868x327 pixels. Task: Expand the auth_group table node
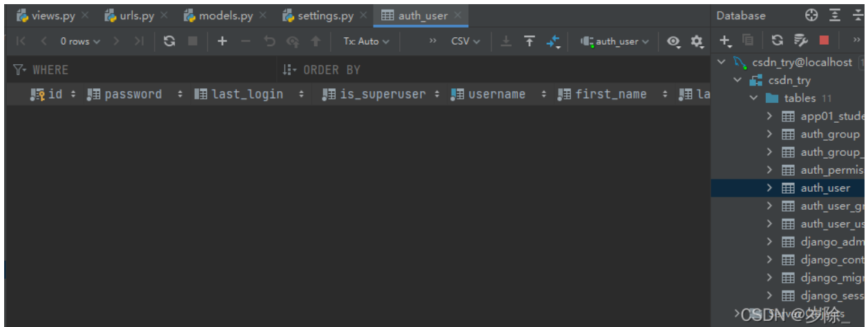click(x=769, y=134)
